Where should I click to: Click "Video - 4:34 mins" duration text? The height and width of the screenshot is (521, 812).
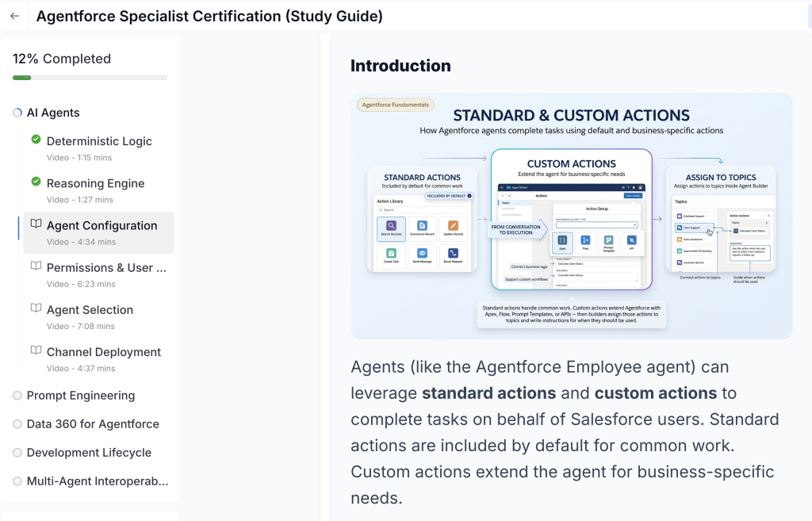(82, 242)
